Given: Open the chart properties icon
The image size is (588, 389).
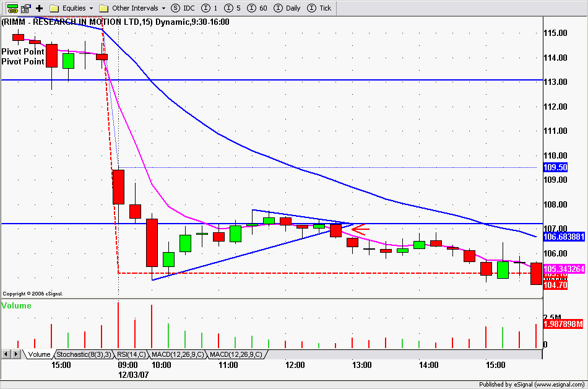Looking at the screenshot, I should pos(26,8).
